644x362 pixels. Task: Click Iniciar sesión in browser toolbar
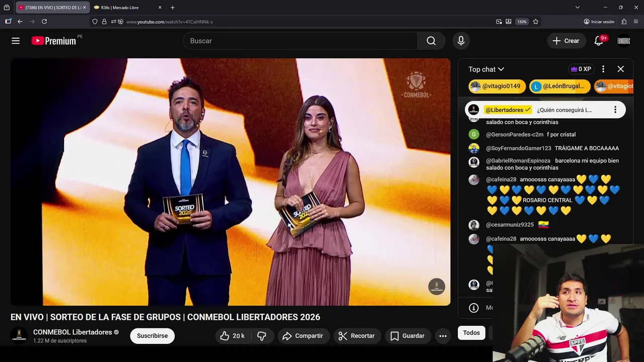599,22
